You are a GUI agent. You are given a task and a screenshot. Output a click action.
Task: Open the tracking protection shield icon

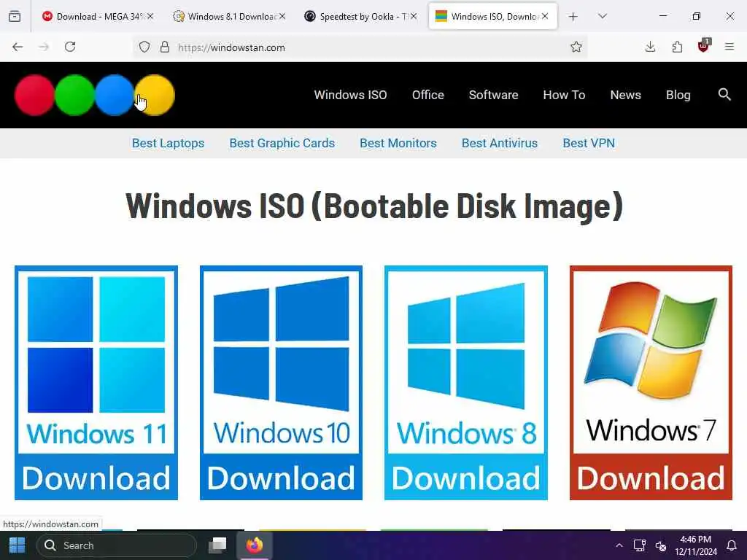pyautogui.click(x=144, y=47)
